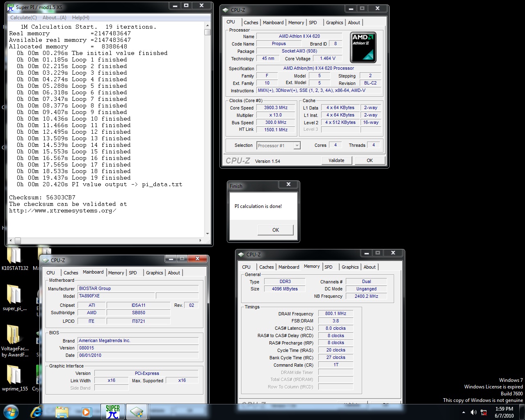Close the Finish dialog with X
Image resolution: width=525 pixels, height=420 pixels.
(x=288, y=185)
